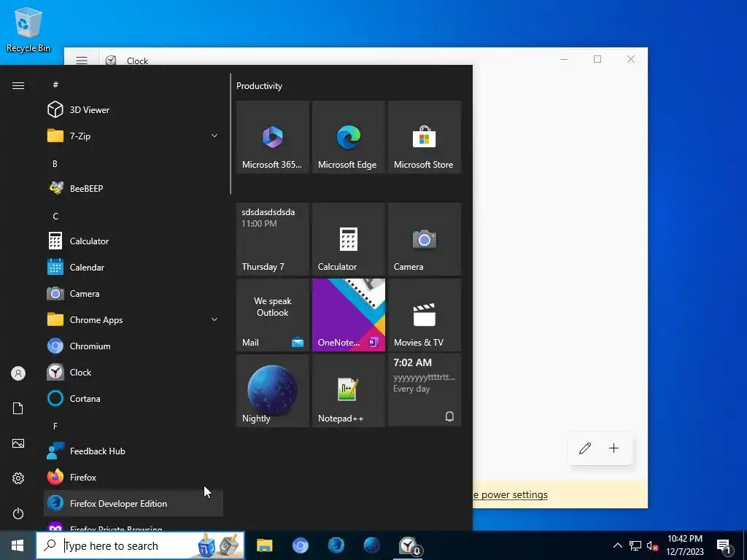Open 3D Viewer from the app list
The height and width of the screenshot is (560, 747).
point(133,110)
